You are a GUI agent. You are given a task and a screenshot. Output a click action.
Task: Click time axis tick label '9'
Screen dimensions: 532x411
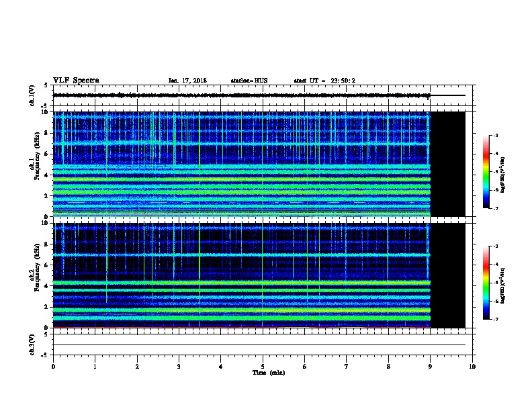430,366
